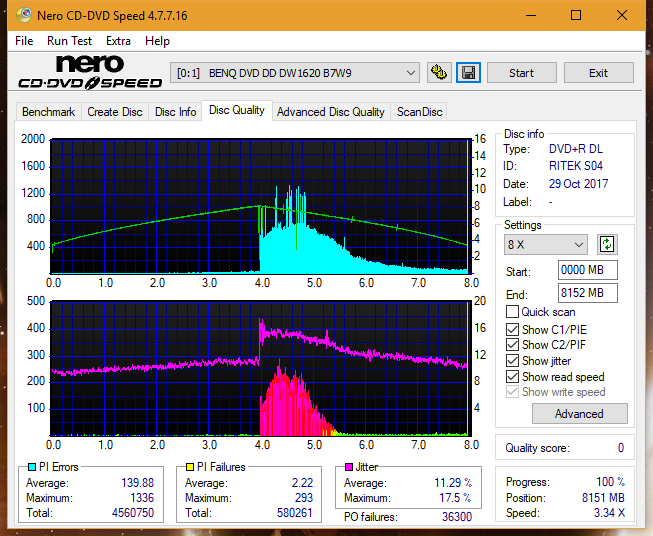Click the Jitter maximum 17.5 % value
The height and width of the screenshot is (536, 653).
pos(456,498)
